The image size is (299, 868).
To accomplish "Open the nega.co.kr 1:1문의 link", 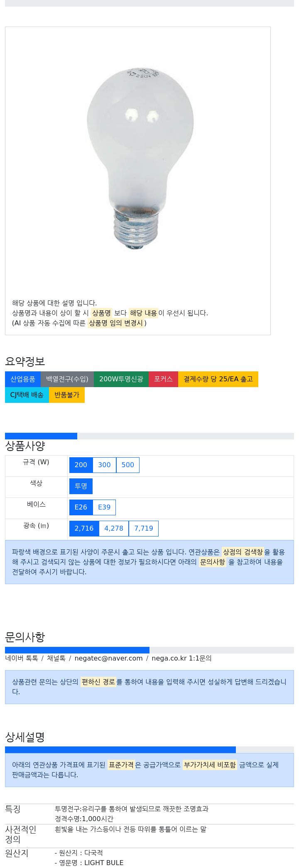I will (181, 658).
